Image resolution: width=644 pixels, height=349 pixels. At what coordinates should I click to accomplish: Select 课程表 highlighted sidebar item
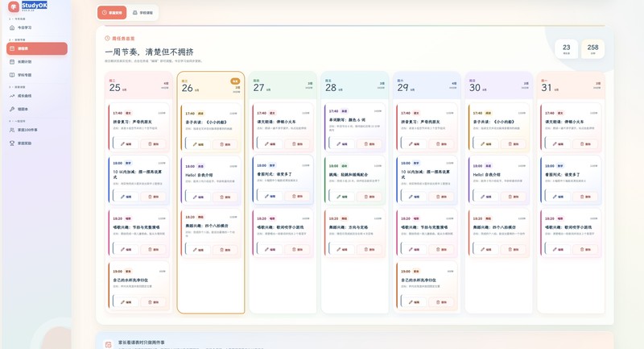37,48
